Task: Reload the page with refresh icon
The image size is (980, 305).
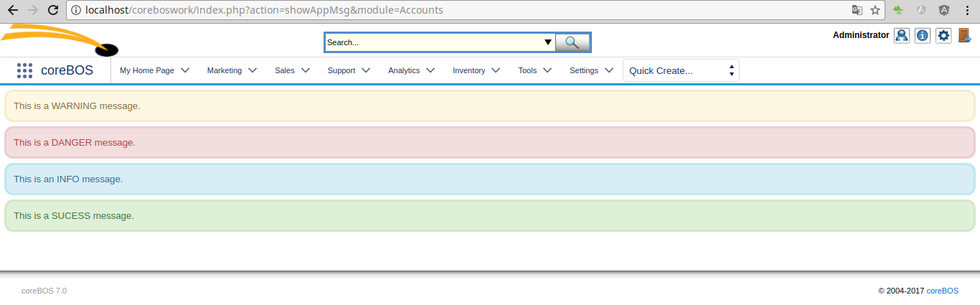Action: coord(52,10)
